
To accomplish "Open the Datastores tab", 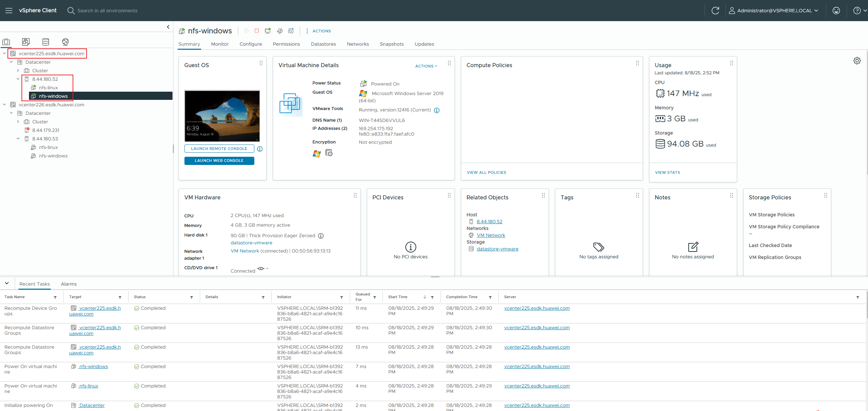I will [x=323, y=44].
